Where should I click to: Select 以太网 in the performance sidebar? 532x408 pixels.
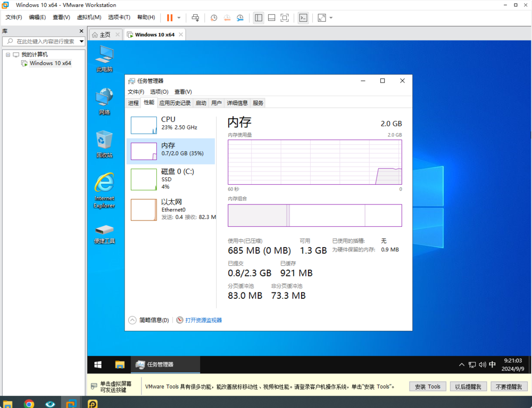tap(171, 209)
